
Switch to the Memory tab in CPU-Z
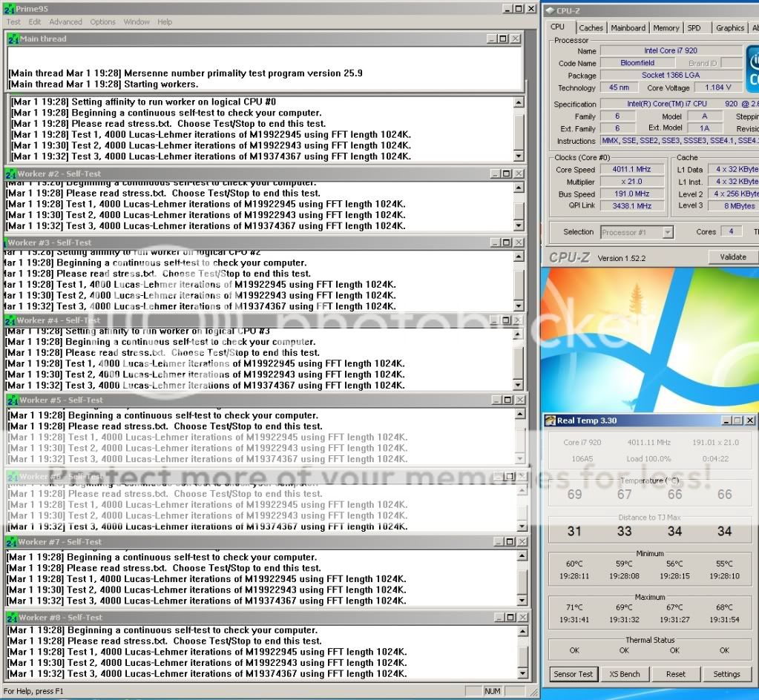pyautogui.click(x=666, y=28)
